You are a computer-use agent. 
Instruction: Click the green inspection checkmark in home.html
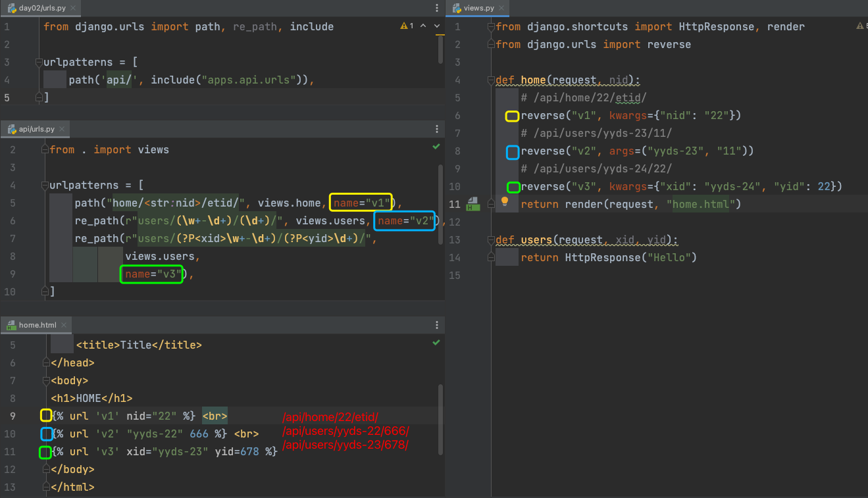pyautogui.click(x=436, y=343)
